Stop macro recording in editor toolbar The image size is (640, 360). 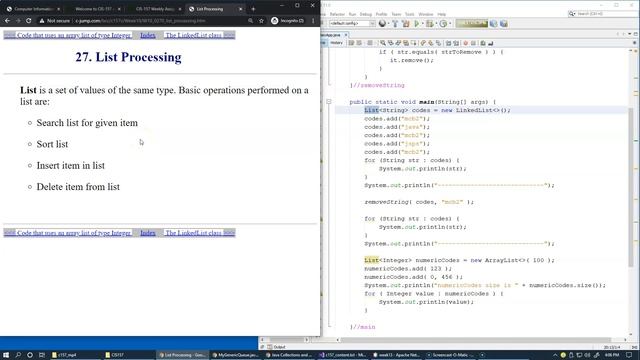coord(473,43)
